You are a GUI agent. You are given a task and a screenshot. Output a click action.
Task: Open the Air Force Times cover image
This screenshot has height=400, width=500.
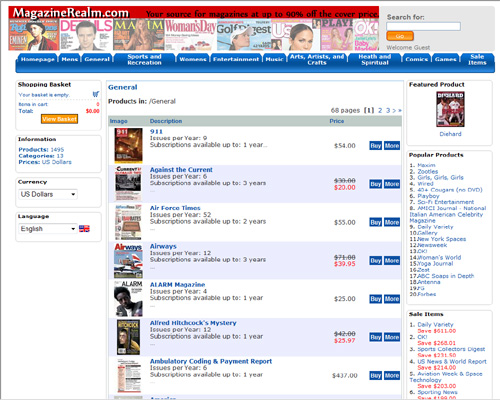(x=128, y=222)
